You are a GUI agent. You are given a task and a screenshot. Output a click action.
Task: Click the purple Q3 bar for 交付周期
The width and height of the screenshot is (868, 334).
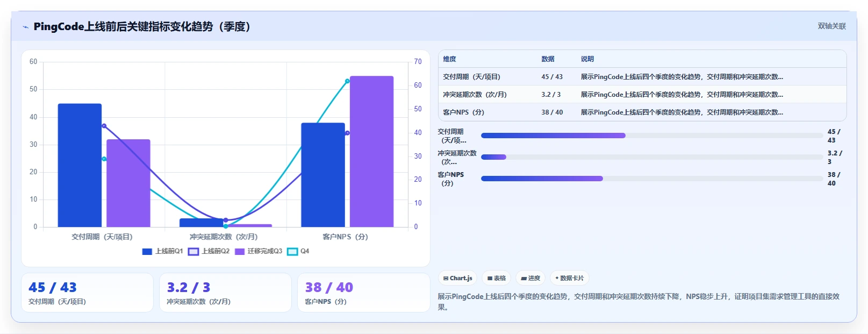coord(128,183)
